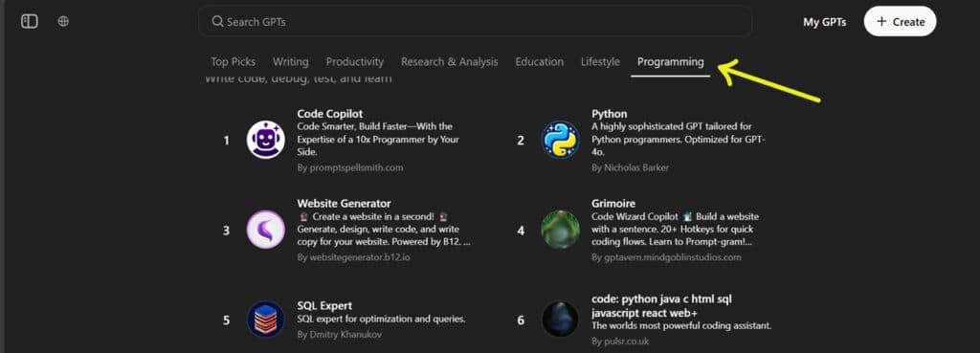Click the Create button

(900, 21)
